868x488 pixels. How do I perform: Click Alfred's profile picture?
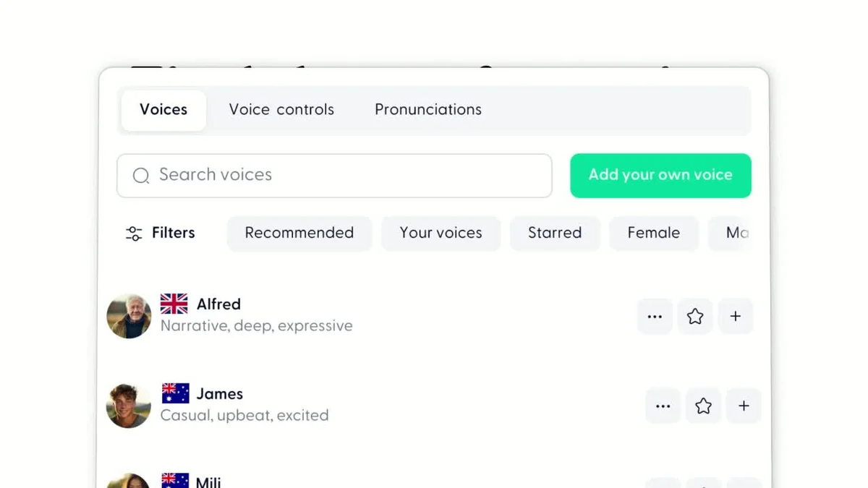point(128,316)
